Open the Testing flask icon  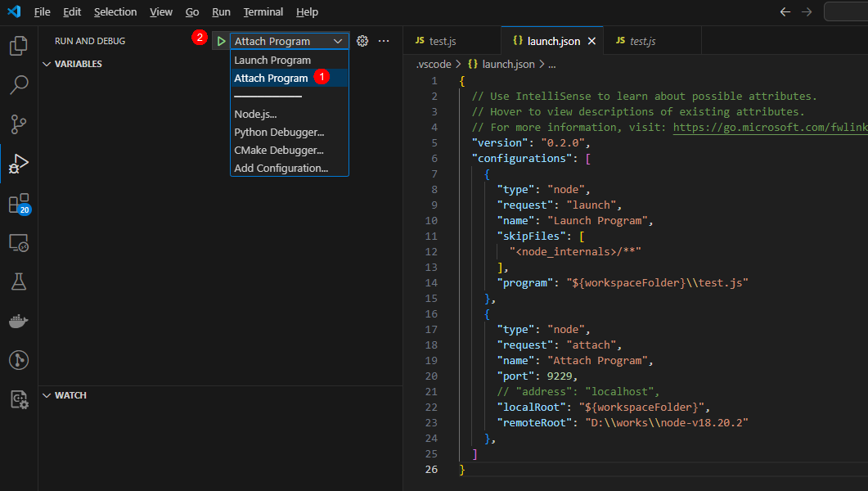click(18, 282)
